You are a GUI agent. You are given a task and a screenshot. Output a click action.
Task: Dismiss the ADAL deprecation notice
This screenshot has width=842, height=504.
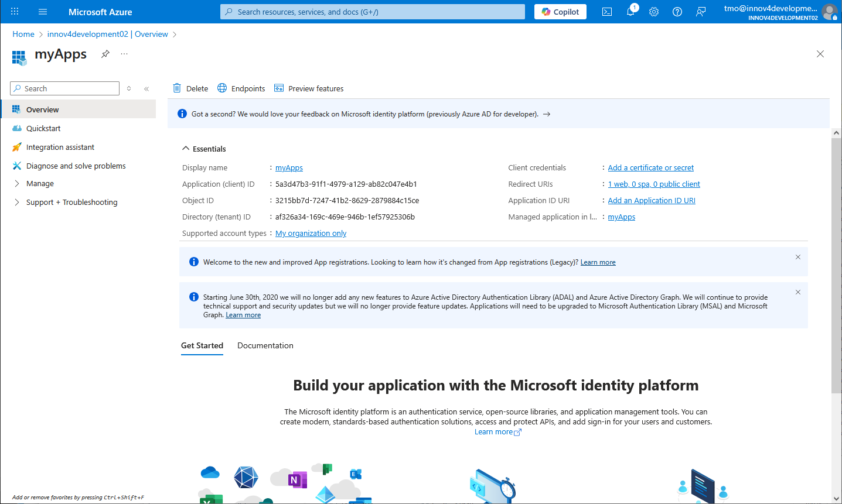tap(797, 292)
